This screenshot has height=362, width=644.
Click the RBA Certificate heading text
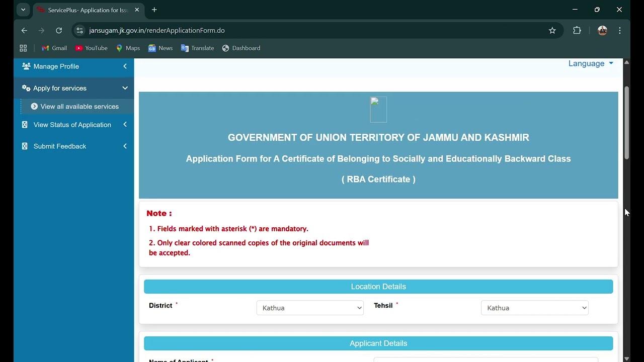[x=378, y=179]
